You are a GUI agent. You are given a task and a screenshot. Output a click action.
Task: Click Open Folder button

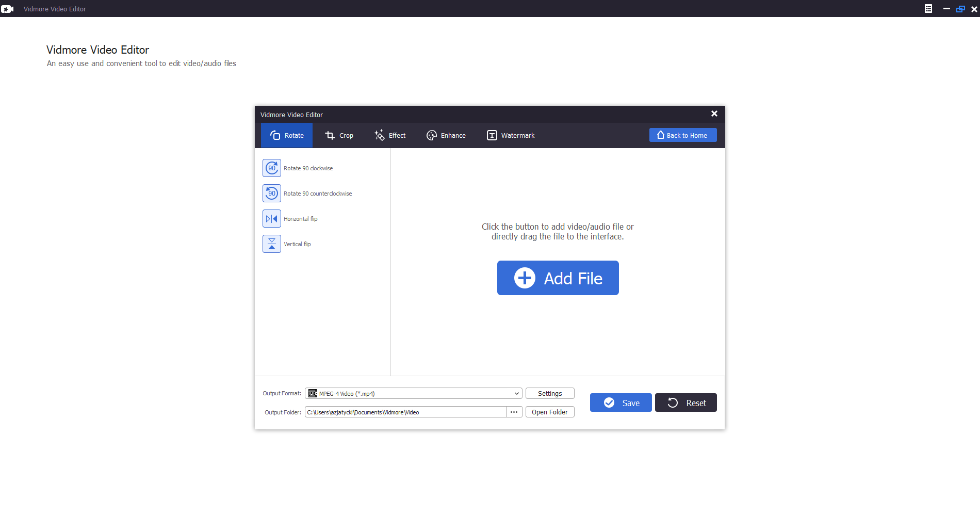tap(550, 412)
